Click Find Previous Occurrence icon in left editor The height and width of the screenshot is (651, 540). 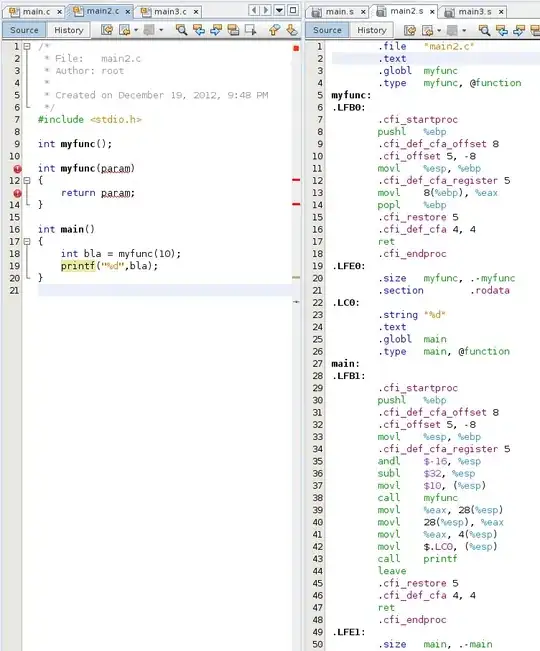point(199,30)
